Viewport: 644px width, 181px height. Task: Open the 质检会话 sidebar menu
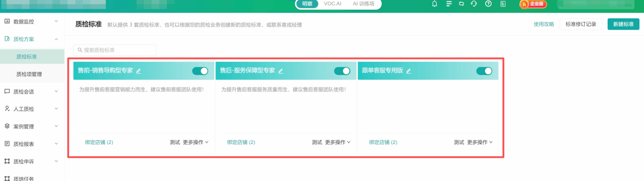coord(32,91)
